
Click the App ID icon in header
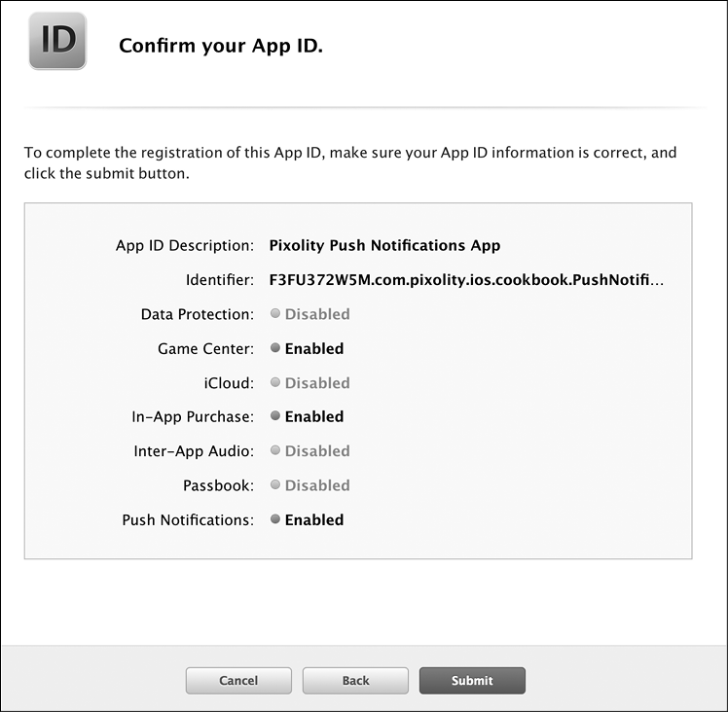click(x=57, y=41)
